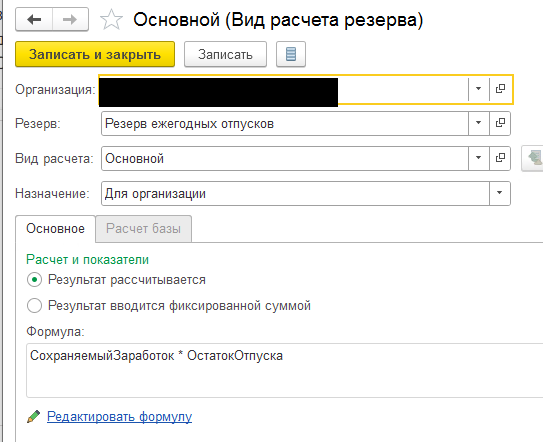Select Результат рассчитывается radio button
Viewport: 543px width, 442px height.
click(35, 280)
